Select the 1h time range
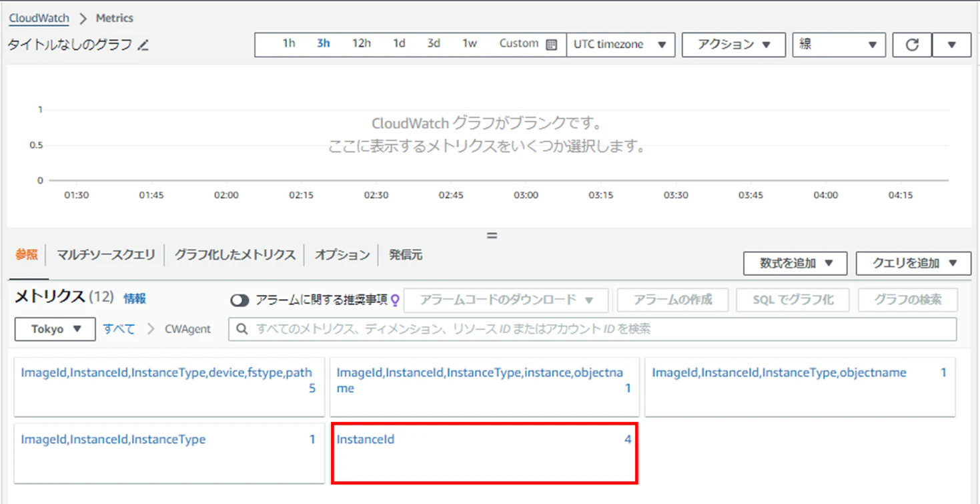The height and width of the screenshot is (504, 980). [288, 43]
